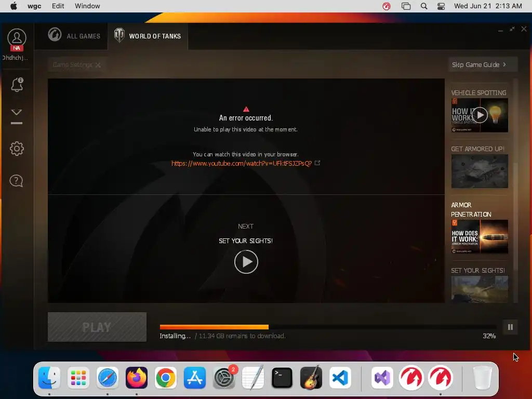Open the Apple menu
The width and height of the screenshot is (532, 399).
pyautogui.click(x=14, y=6)
